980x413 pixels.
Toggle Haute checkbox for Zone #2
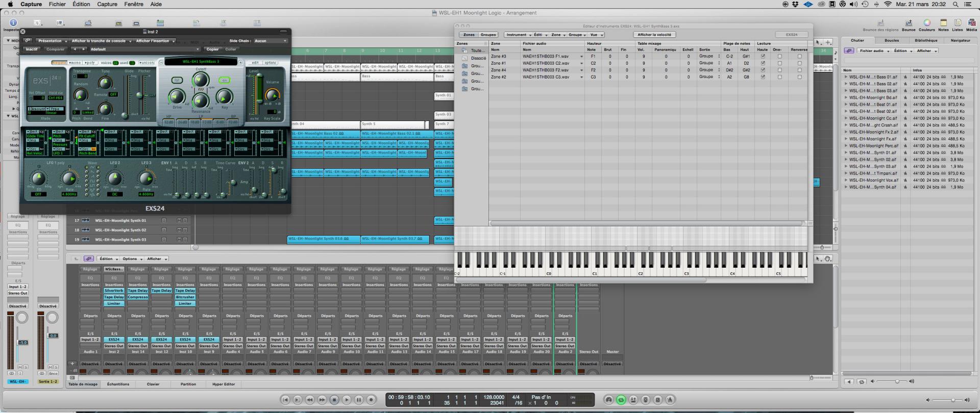pyautogui.click(x=763, y=77)
